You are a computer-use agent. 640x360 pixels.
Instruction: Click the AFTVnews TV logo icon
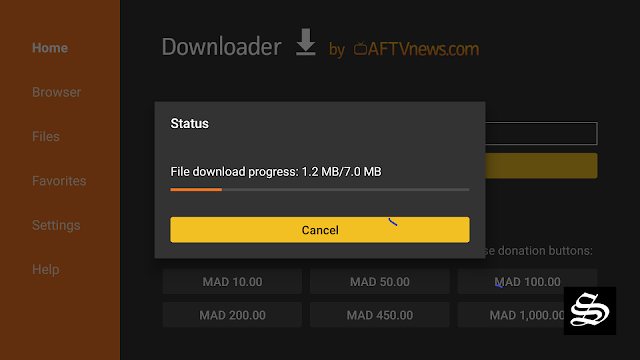pos(360,49)
